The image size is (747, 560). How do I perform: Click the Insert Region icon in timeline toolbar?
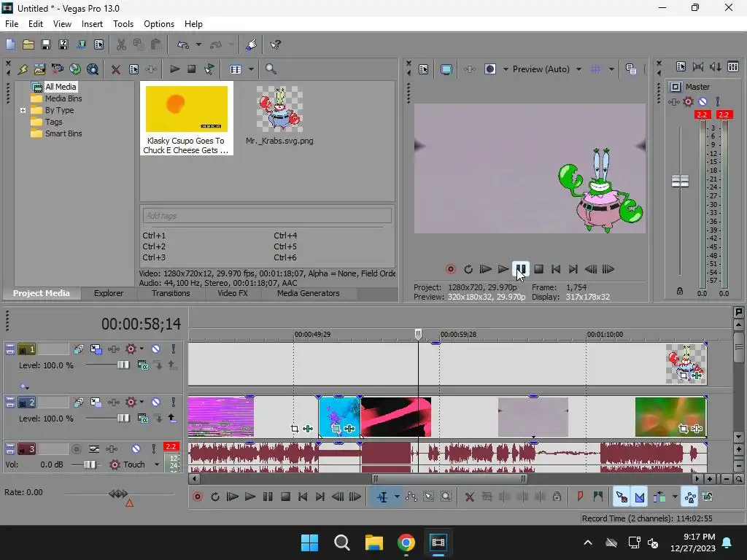click(597, 497)
